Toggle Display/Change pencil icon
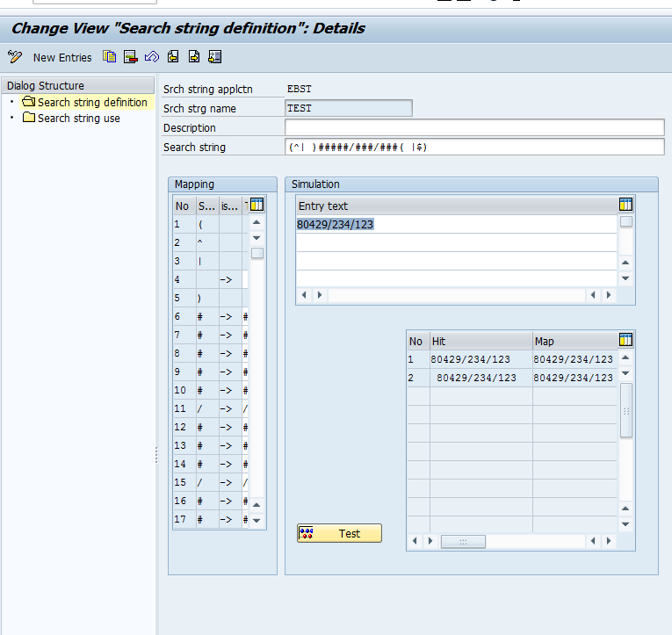 (x=15, y=56)
